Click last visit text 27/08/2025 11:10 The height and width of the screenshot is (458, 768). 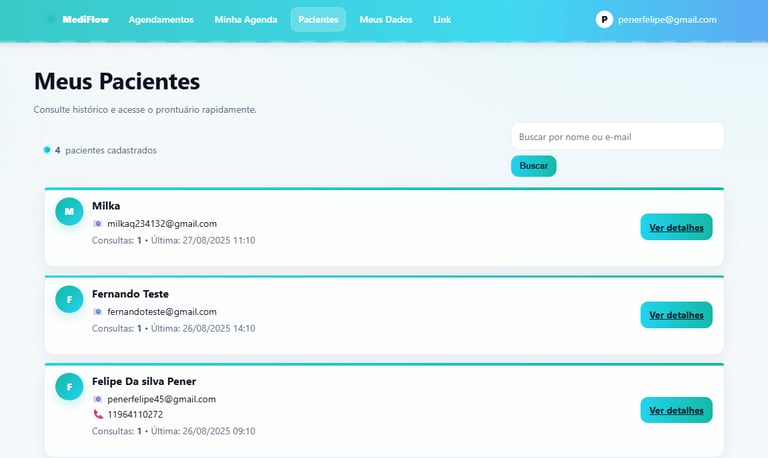[x=218, y=241]
